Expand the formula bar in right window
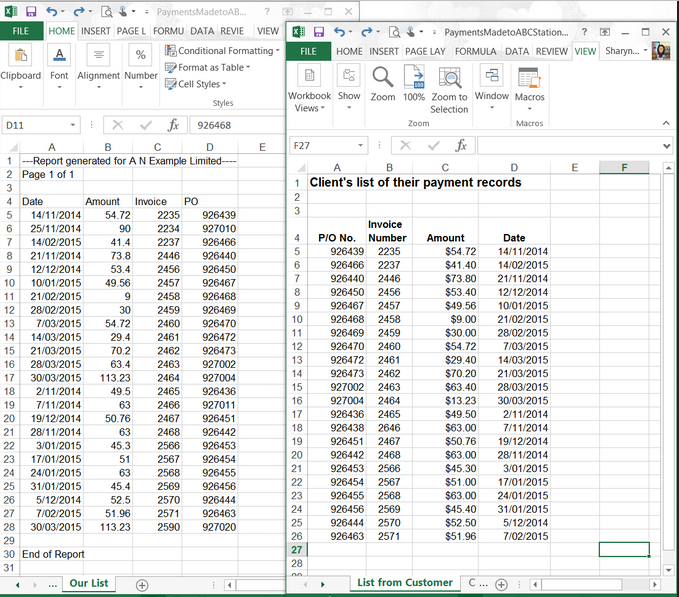 [x=667, y=145]
